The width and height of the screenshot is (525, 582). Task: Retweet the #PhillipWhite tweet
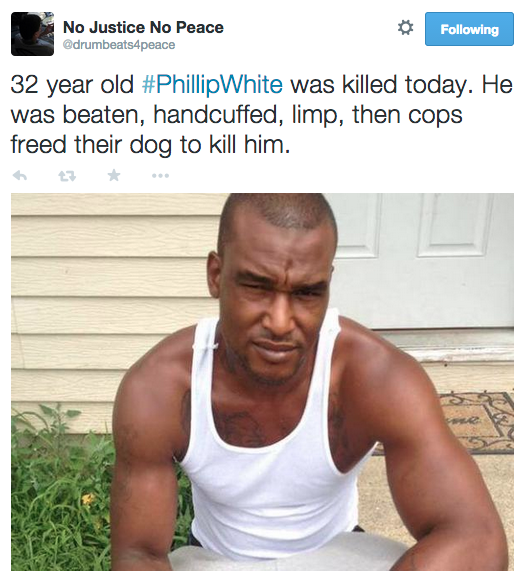(67, 176)
